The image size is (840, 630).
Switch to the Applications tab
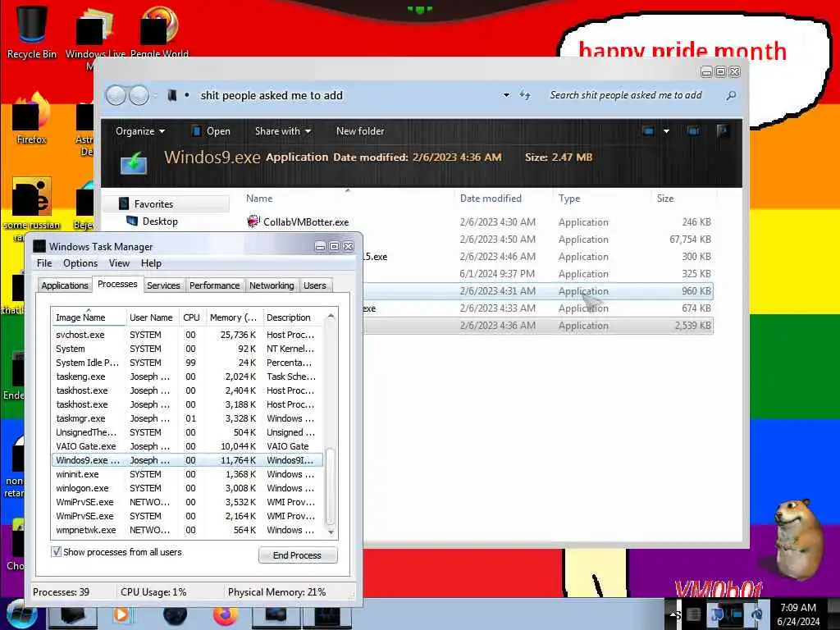point(64,285)
